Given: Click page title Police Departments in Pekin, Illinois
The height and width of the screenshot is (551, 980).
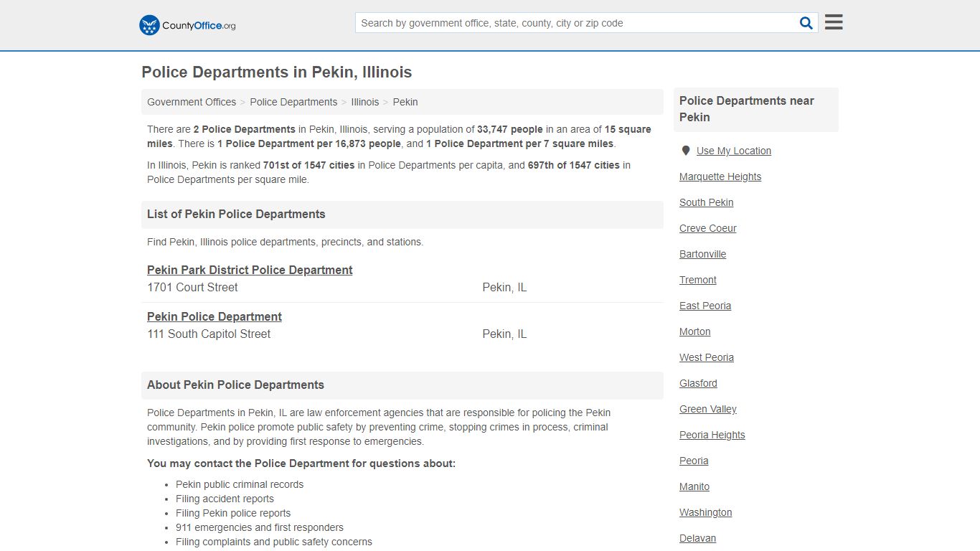Looking at the screenshot, I should (277, 72).
